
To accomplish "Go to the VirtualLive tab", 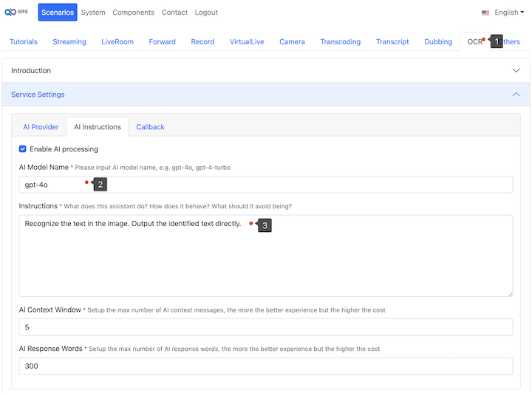I will point(247,42).
